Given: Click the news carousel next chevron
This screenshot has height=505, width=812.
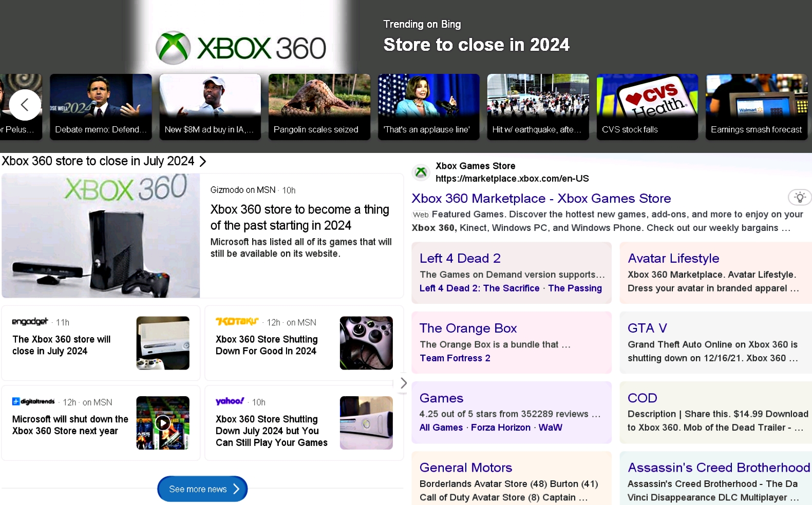Looking at the screenshot, I should click(x=403, y=383).
